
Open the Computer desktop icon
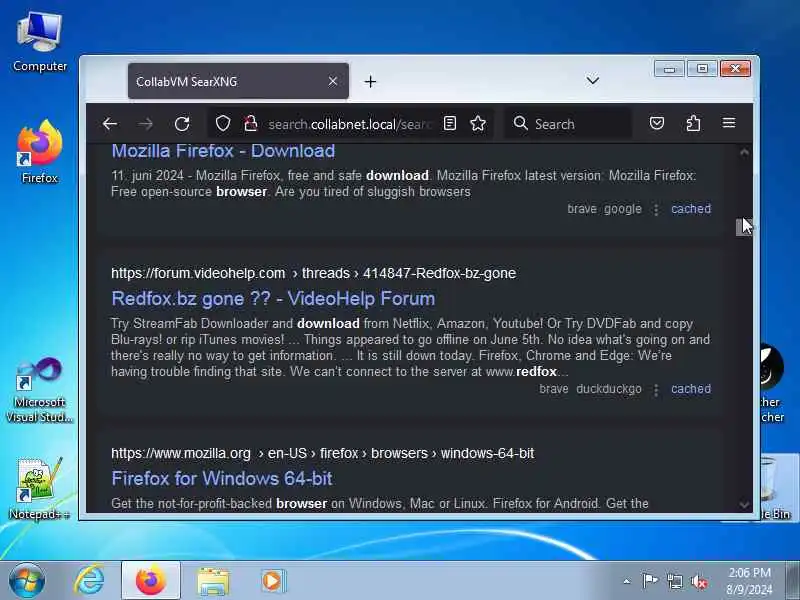(x=40, y=42)
